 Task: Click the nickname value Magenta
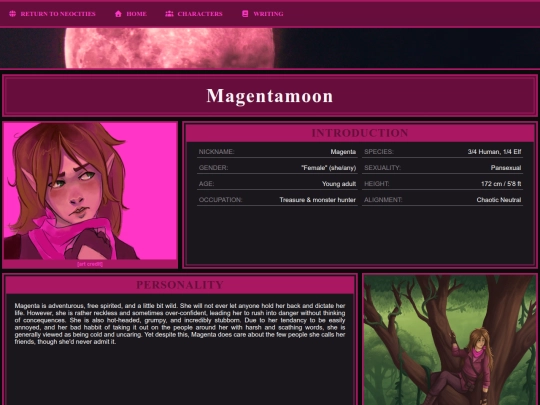click(x=343, y=152)
